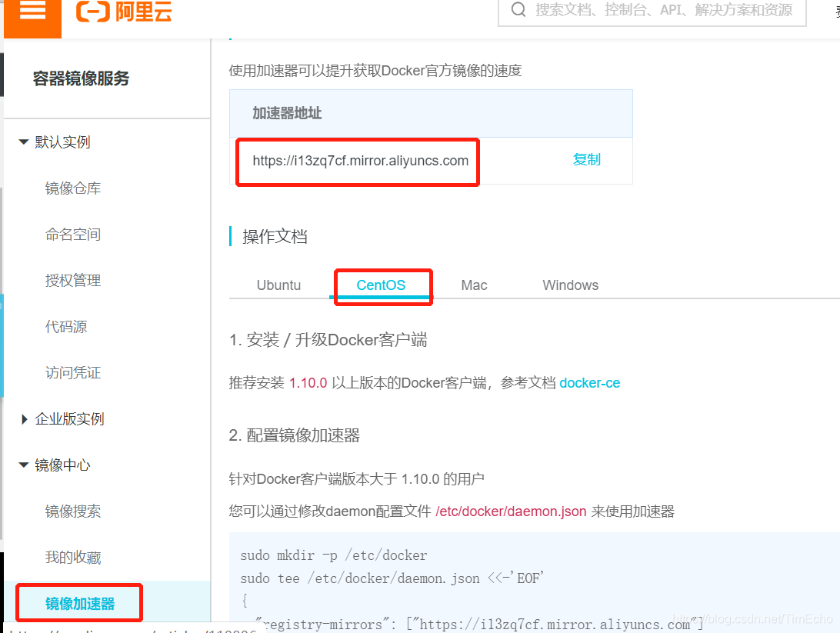Open 镜像仓库 in the sidebar
The height and width of the screenshot is (633, 840).
[73, 188]
